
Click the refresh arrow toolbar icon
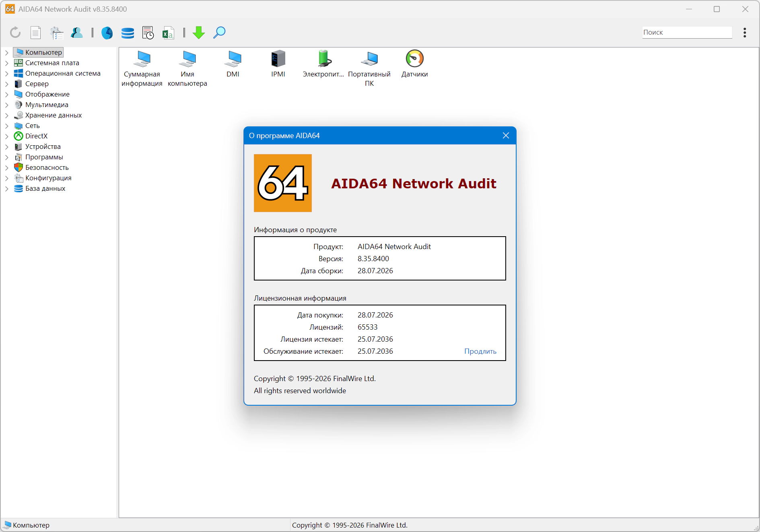click(15, 32)
